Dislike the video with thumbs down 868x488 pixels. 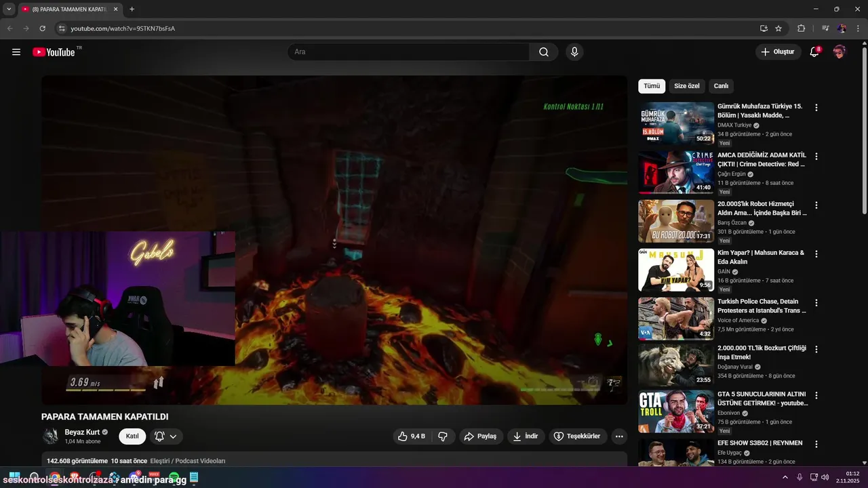tap(443, 436)
